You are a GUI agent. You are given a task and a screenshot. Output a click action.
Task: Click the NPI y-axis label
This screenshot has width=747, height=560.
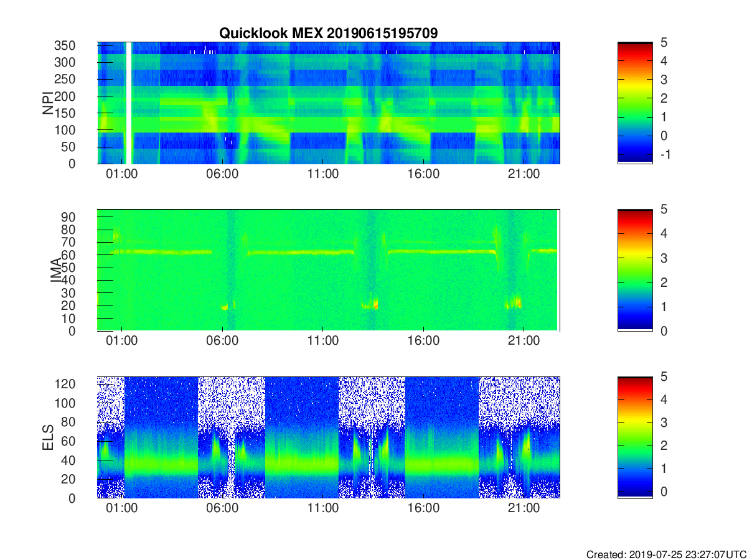[48, 103]
